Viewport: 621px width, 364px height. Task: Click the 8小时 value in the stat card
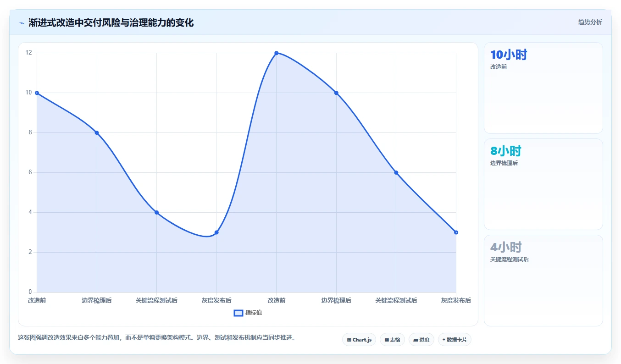506,151
